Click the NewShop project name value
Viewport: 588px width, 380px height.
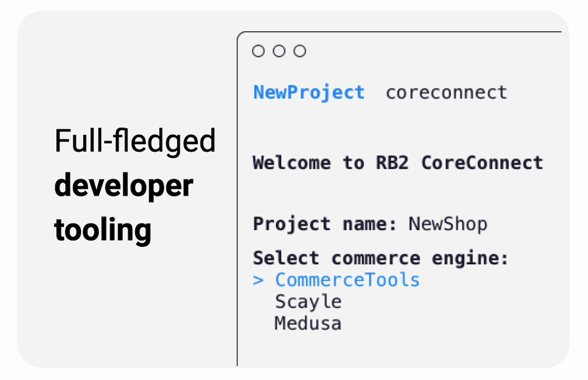tap(448, 224)
